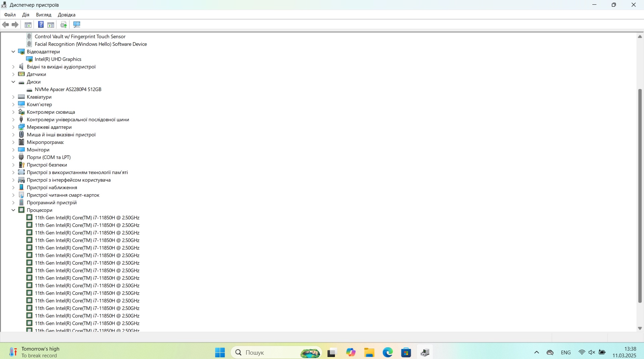Click the update driver toolbar icon
Viewport: 644px width, 359px height.
pyautogui.click(x=63, y=25)
